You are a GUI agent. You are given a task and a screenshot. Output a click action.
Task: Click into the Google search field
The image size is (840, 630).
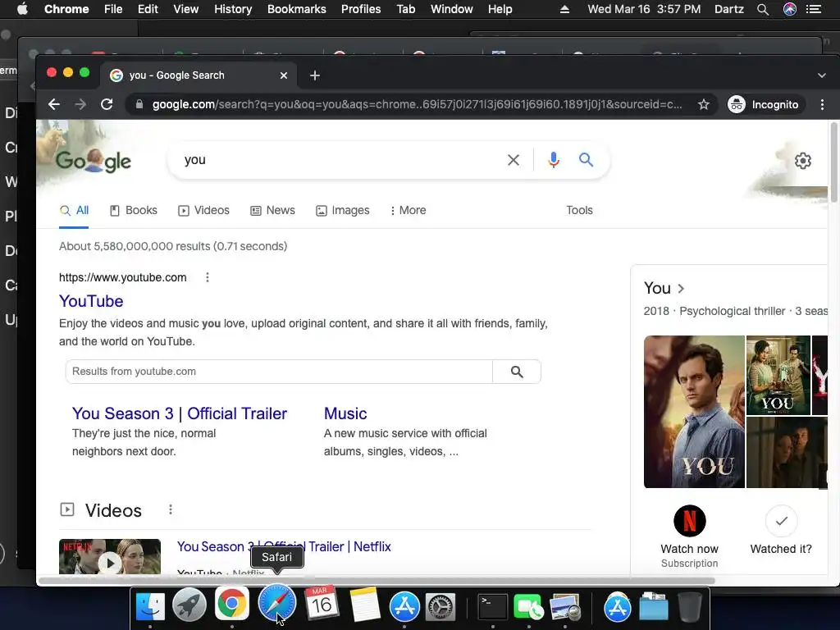click(343, 160)
